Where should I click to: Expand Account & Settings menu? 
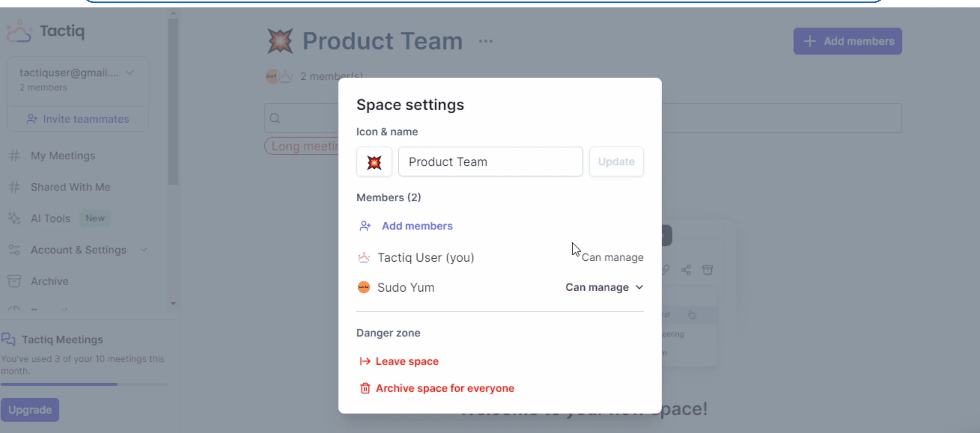[78, 250]
